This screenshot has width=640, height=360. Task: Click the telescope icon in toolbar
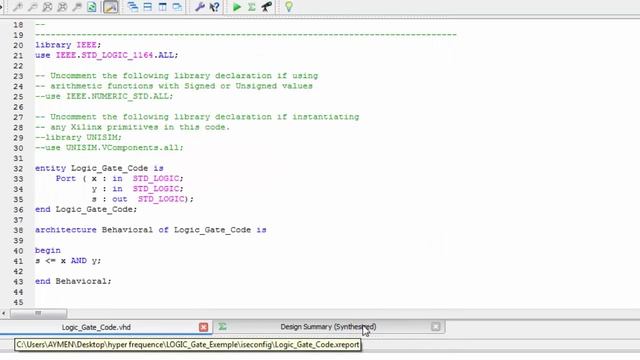(x=266, y=7)
